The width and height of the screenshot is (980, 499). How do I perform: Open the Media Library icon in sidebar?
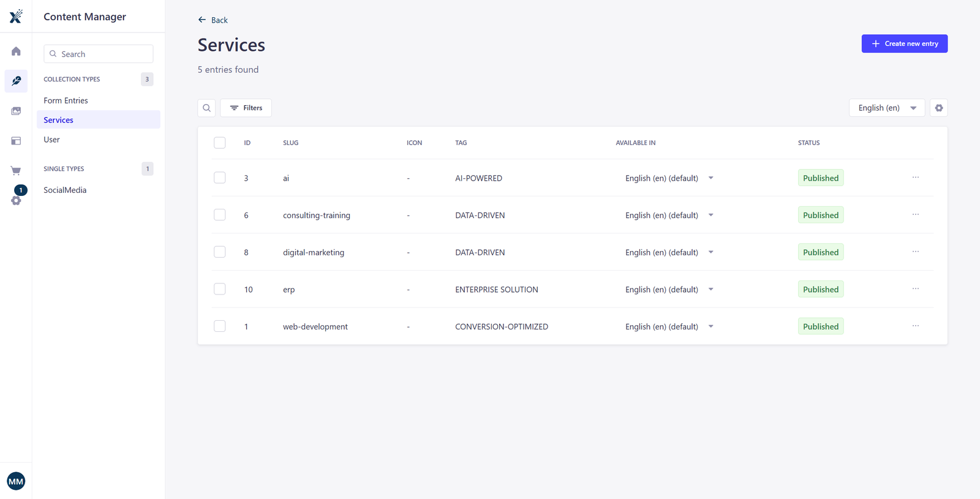(x=16, y=111)
